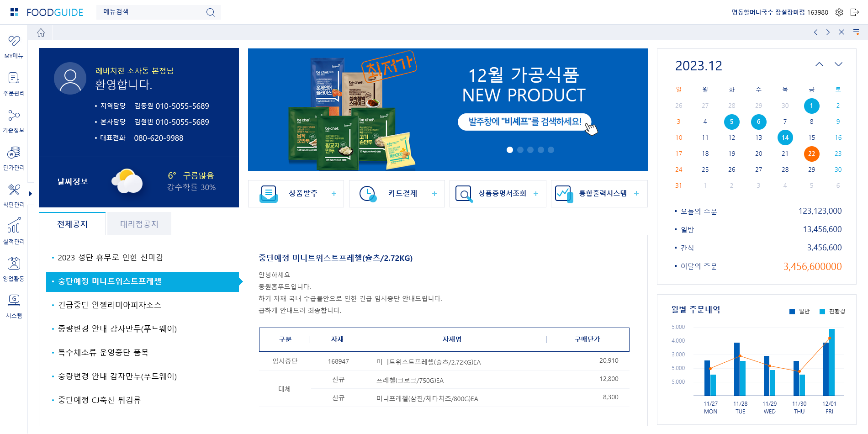
Task: Select December 1 on the calendar
Action: 811,106
